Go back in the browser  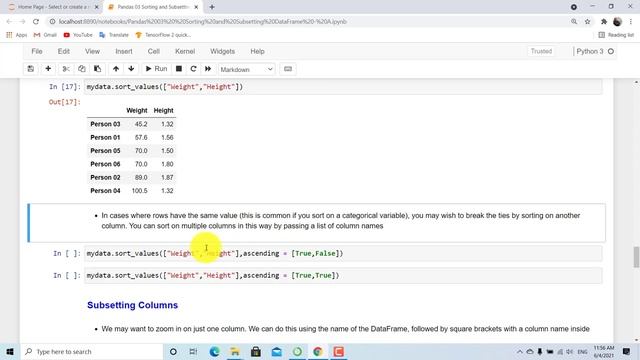pos(9,22)
